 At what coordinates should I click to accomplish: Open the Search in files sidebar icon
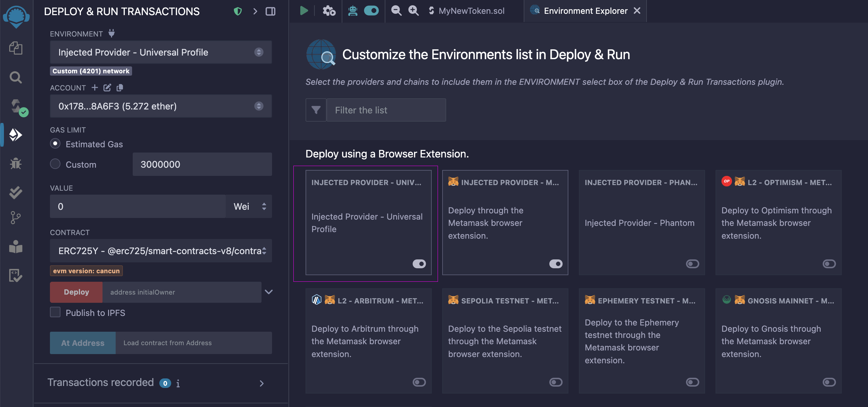coord(15,77)
